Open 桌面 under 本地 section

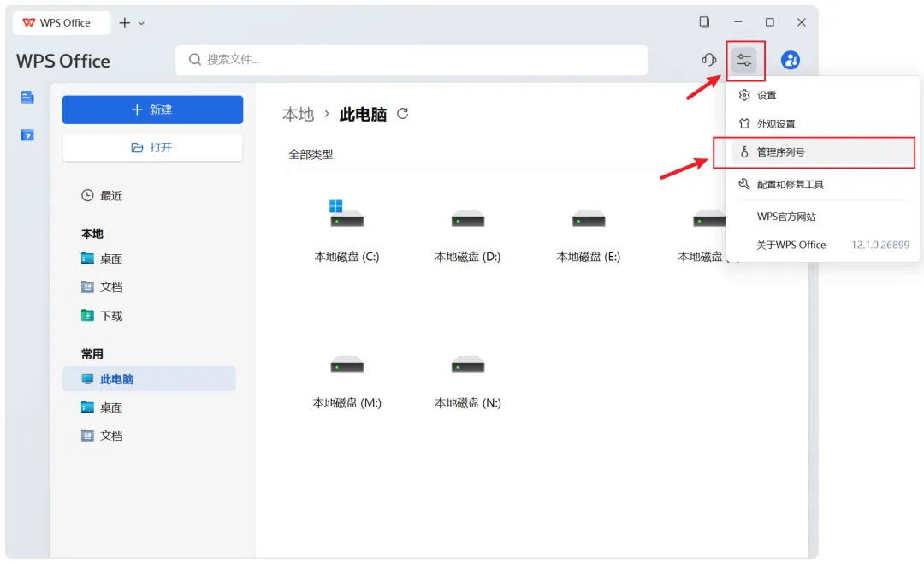pyautogui.click(x=149, y=258)
